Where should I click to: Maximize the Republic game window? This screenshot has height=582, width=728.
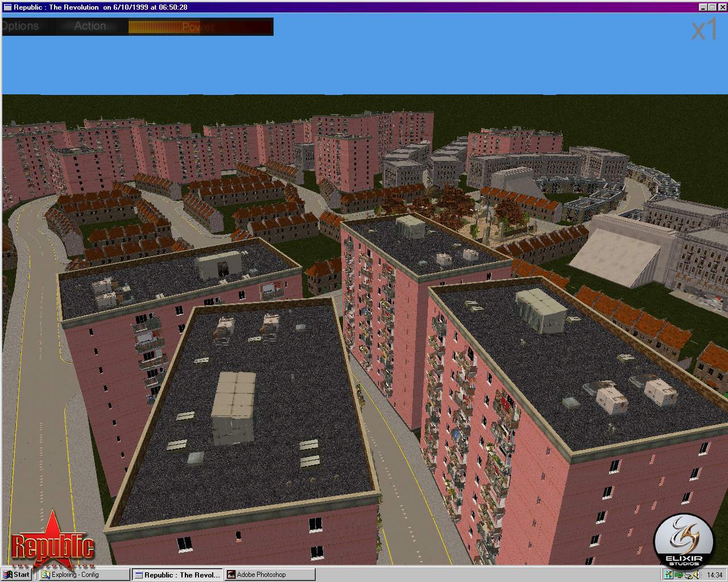coord(713,7)
